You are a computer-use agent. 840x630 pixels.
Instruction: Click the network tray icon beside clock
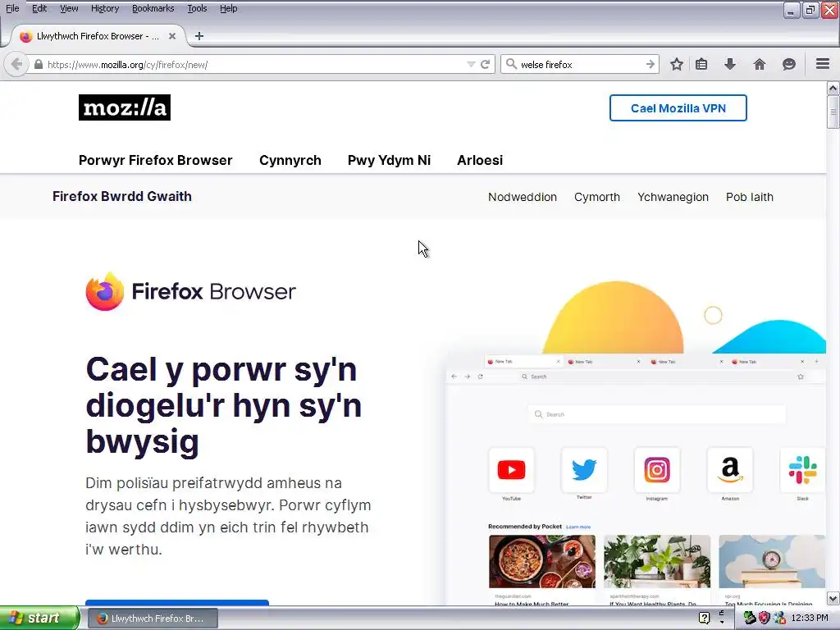779,618
